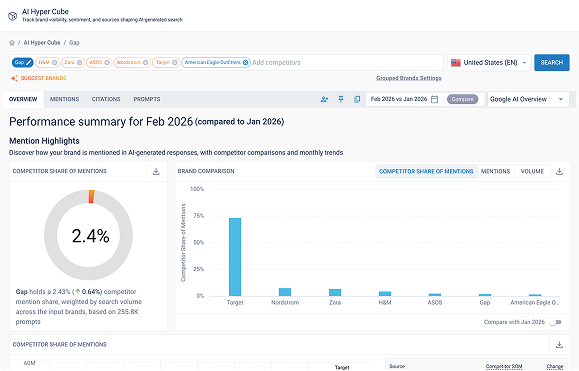Screen dimensions: 579x371
Task: Click the add user share icon
Action: [325, 99]
